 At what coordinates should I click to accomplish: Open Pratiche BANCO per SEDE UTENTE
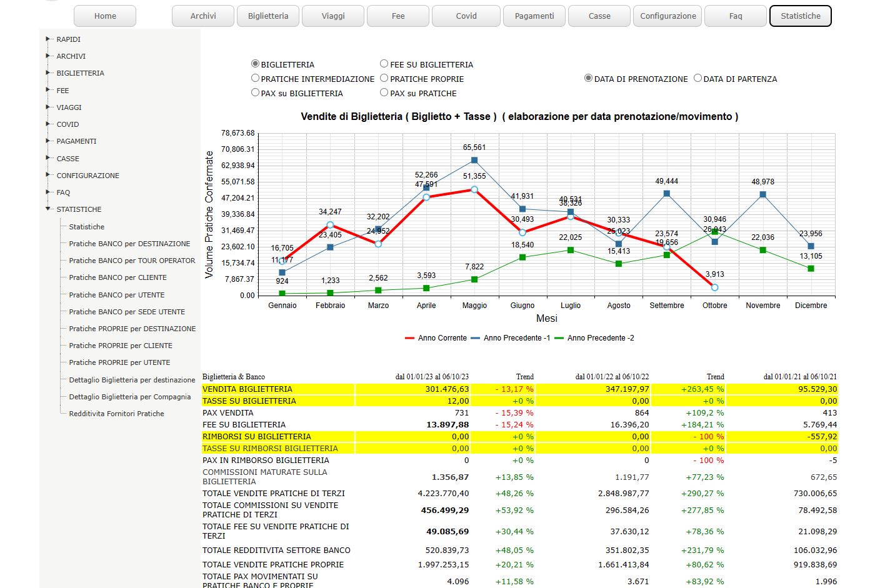(x=127, y=312)
